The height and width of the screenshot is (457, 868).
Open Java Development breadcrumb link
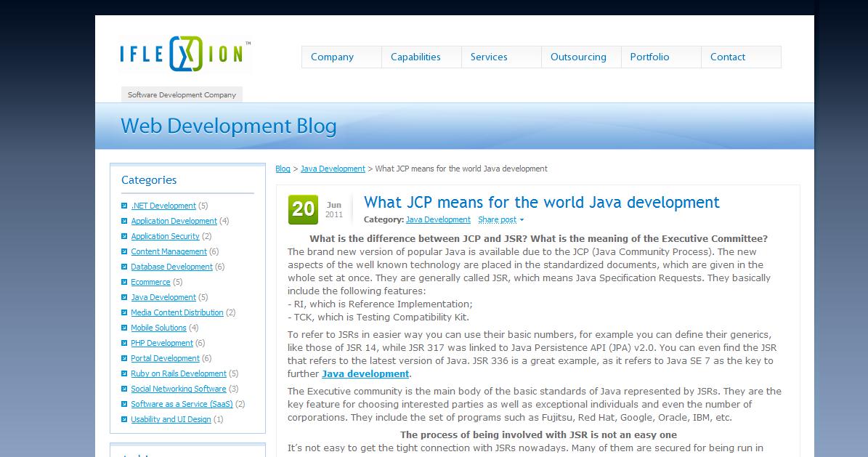pyautogui.click(x=333, y=169)
